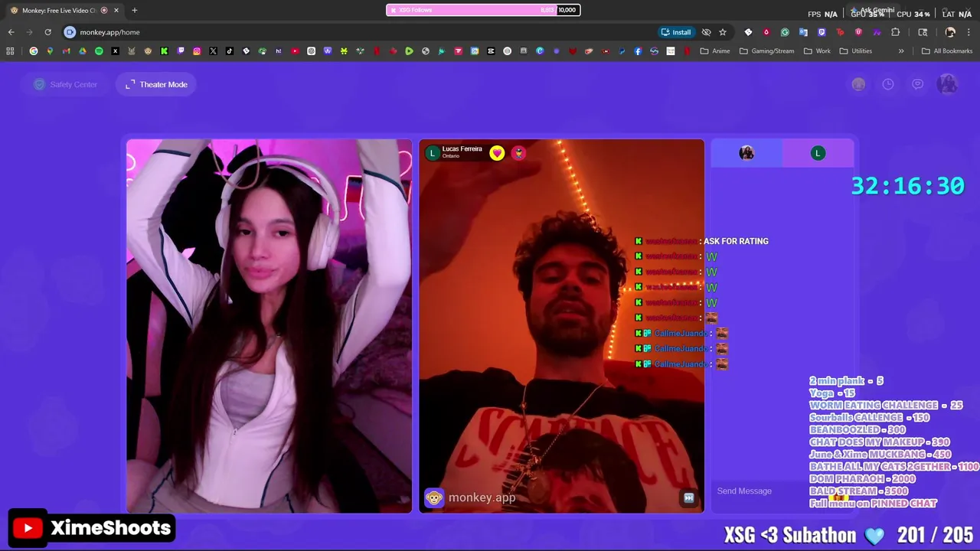Viewport: 980px width, 551px height.
Task: Open the Safety Center
Action: pos(66,84)
